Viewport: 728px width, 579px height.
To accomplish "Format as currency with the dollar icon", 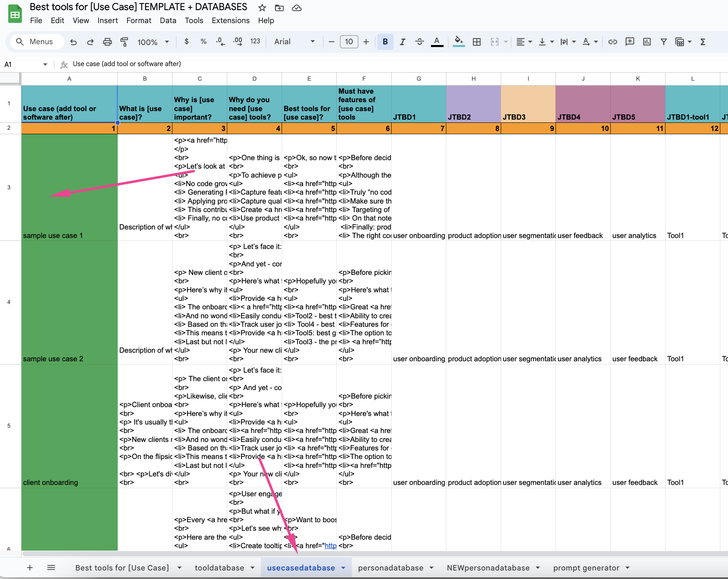I will [x=186, y=41].
